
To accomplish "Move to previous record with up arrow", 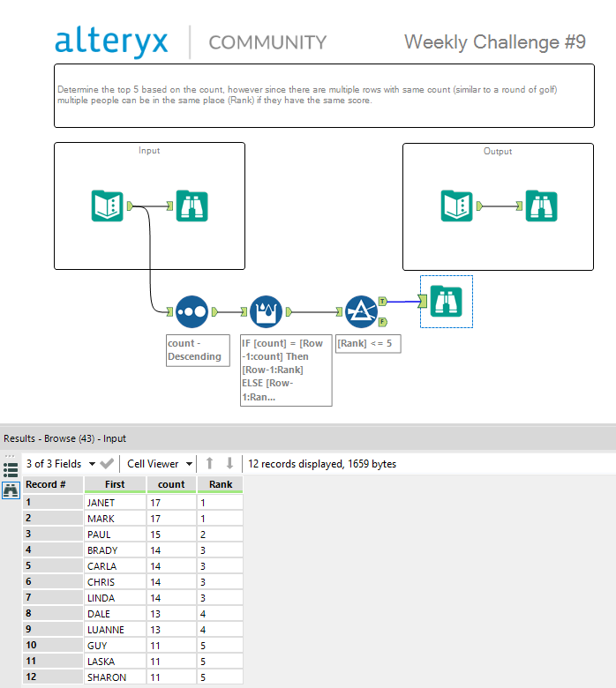I will pyautogui.click(x=210, y=463).
